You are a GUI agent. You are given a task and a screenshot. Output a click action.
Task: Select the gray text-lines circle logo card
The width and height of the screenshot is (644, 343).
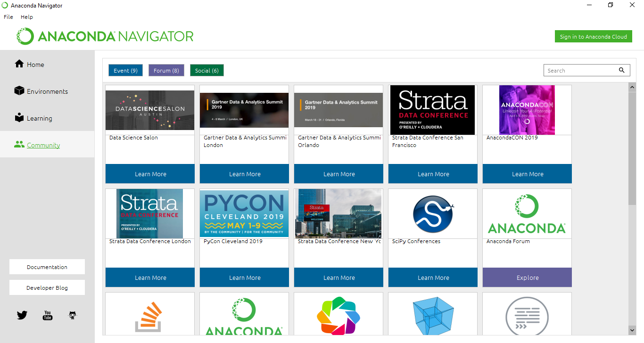[527, 314]
